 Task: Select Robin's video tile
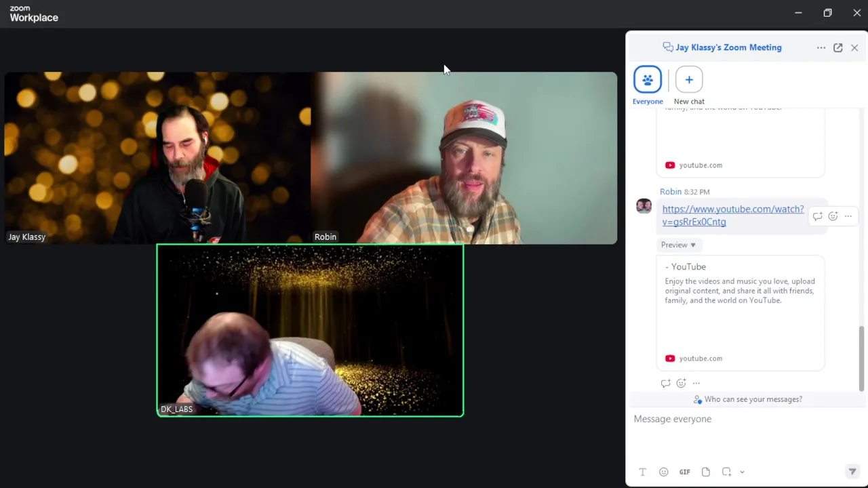click(464, 158)
